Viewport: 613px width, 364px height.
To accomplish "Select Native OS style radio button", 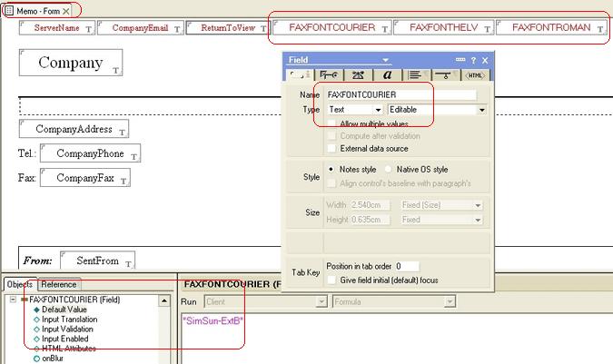I will tap(388, 169).
